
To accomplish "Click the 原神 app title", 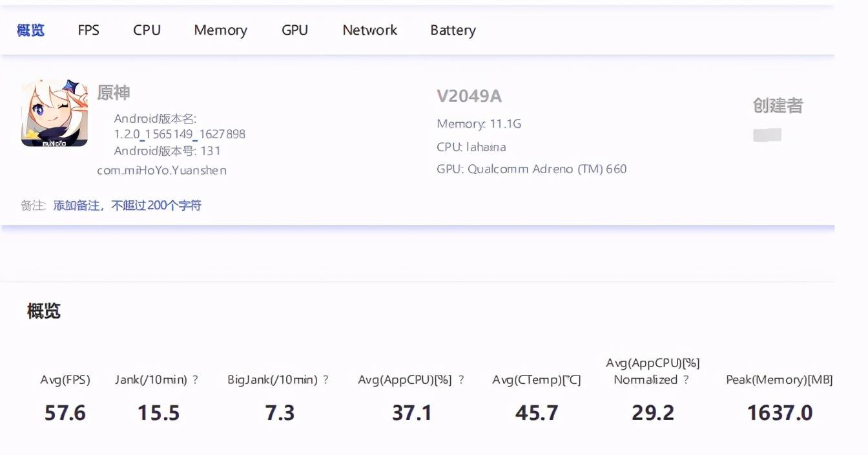I will point(114,92).
